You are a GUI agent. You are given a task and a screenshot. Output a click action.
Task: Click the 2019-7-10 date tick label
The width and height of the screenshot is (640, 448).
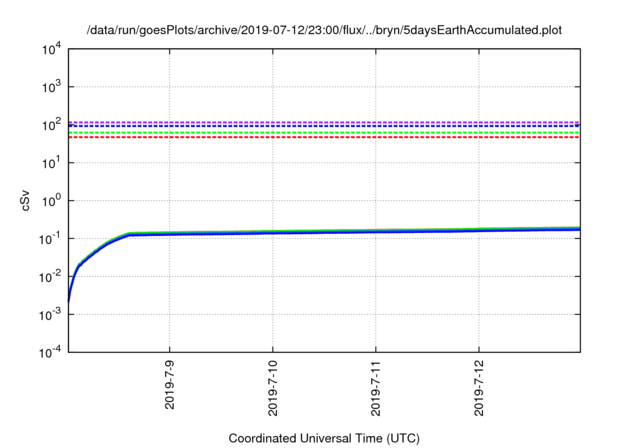click(273, 388)
